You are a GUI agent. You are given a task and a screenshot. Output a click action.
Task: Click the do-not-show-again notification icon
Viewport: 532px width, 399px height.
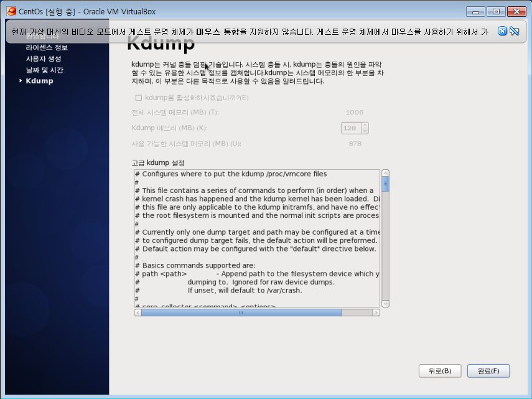(x=515, y=31)
